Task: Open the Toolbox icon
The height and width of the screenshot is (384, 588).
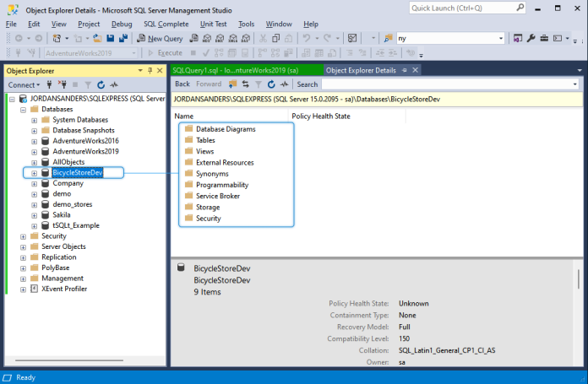Action: click(544, 38)
